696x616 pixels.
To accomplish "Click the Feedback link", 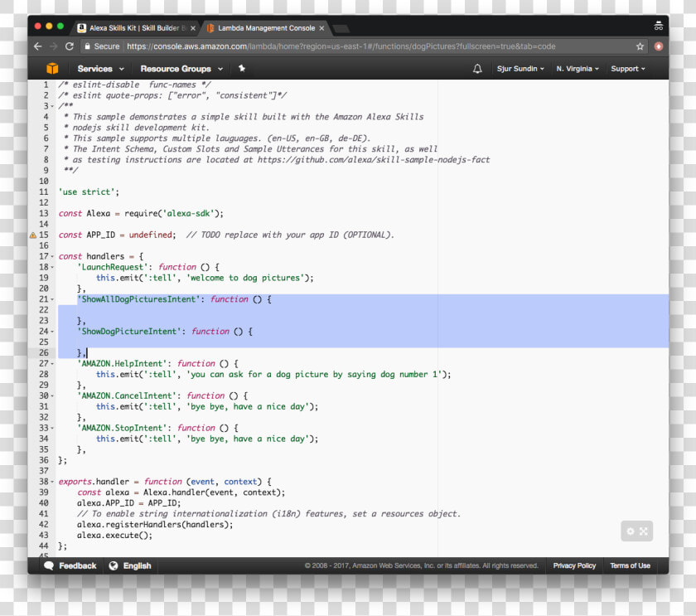I will pyautogui.click(x=78, y=565).
